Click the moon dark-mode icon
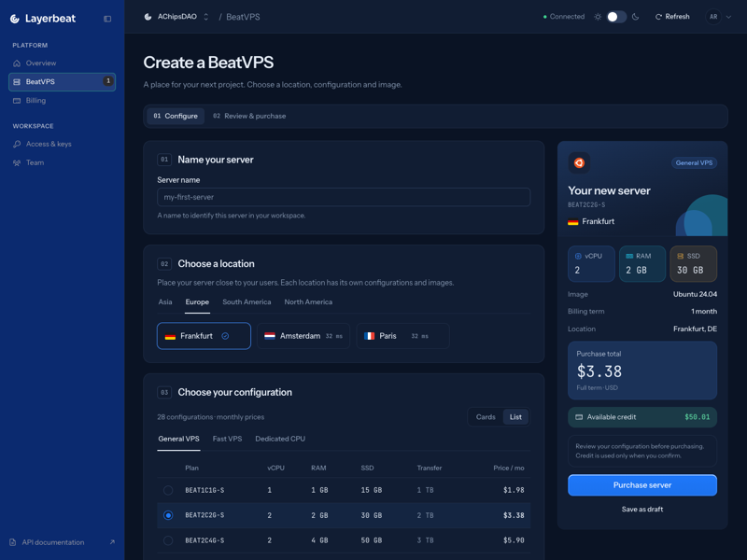The height and width of the screenshot is (560, 747). 635,17
